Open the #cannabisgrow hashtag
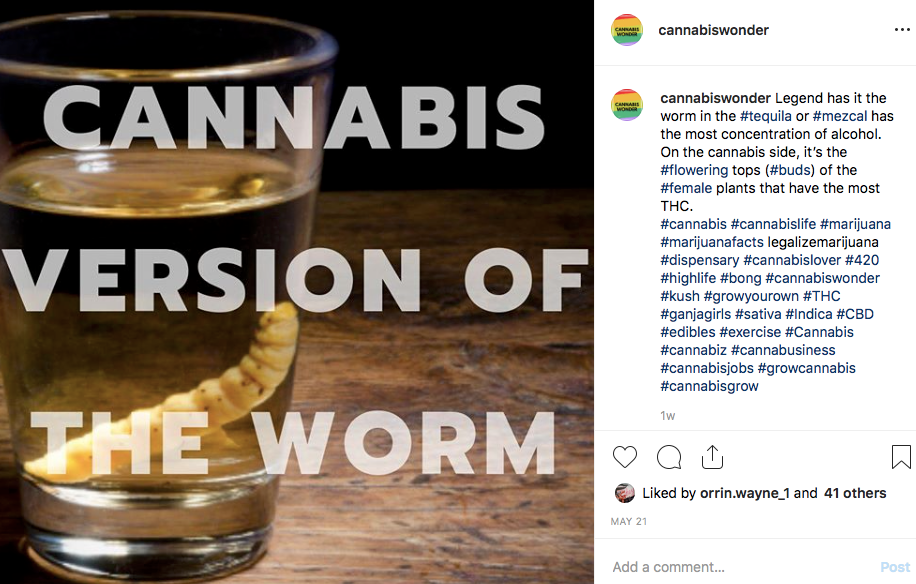Viewport: 916px width, 584px height. click(x=709, y=386)
